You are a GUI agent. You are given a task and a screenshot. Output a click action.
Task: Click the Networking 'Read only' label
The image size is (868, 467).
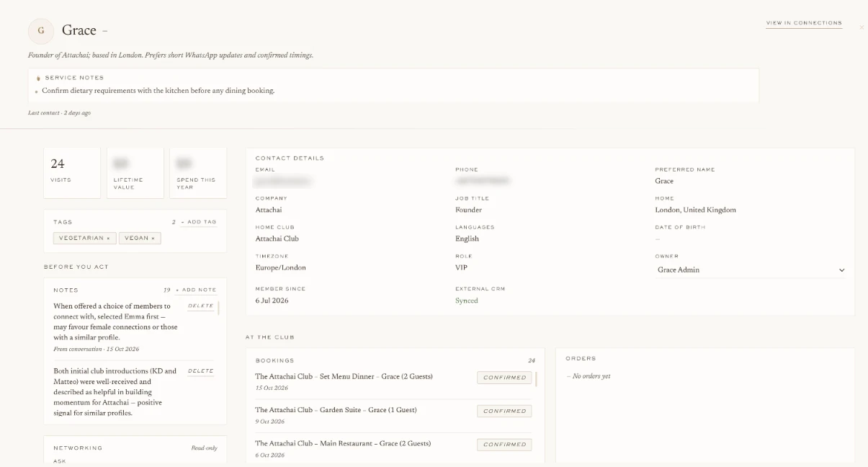pyautogui.click(x=204, y=448)
